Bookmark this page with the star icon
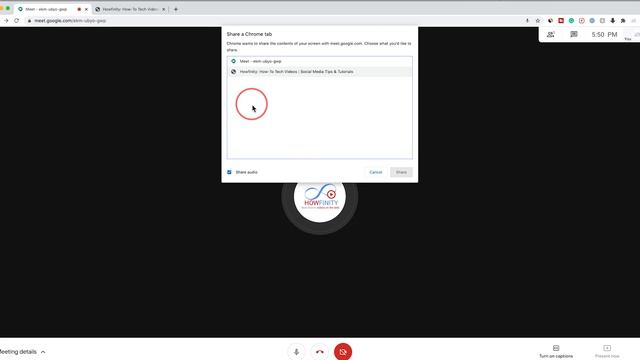640x360 pixels. click(x=538, y=20)
